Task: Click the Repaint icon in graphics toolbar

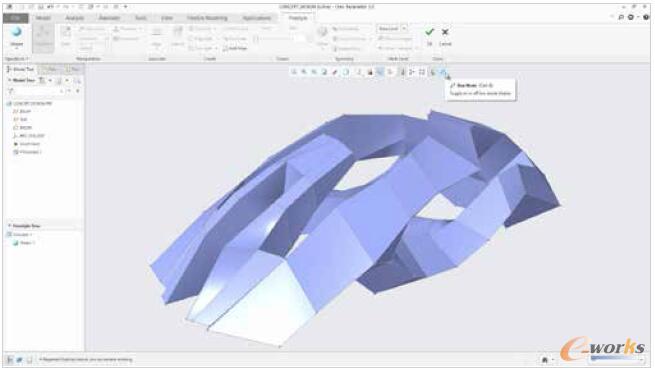Action: [x=325, y=72]
